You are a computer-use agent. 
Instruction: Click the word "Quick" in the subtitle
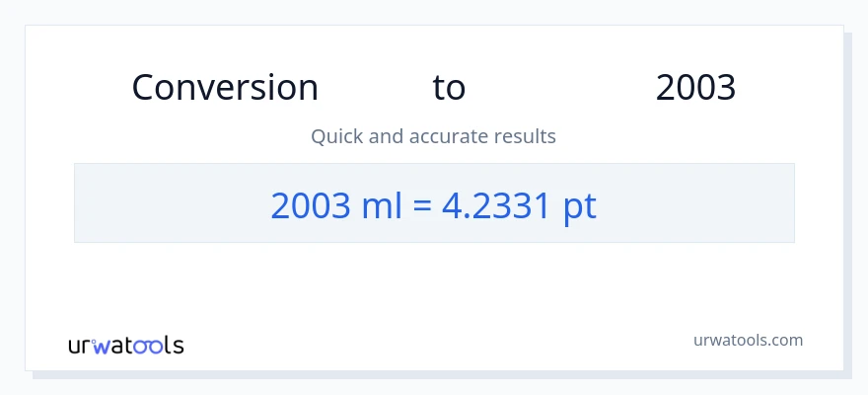coord(336,136)
